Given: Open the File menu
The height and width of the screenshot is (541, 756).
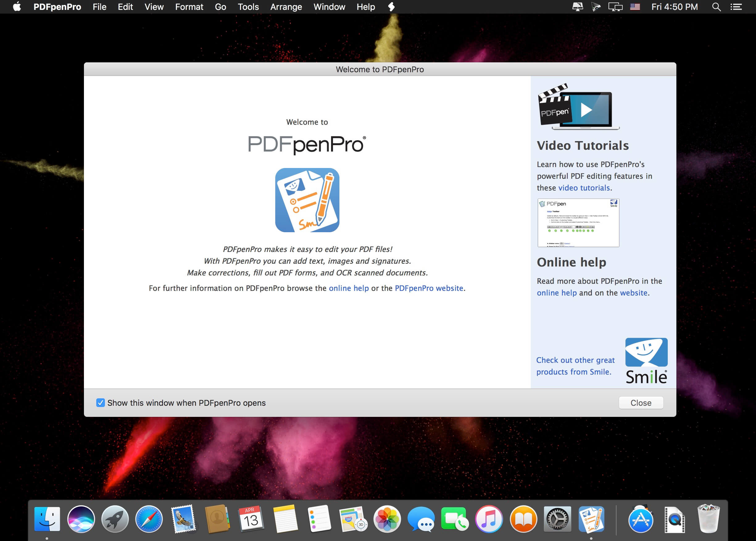Looking at the screenshot, I should click(100, 7).
